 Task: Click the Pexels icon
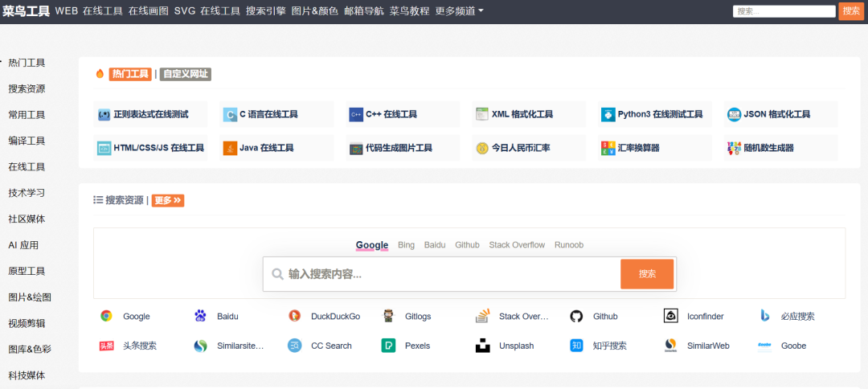tap(389, 346)
